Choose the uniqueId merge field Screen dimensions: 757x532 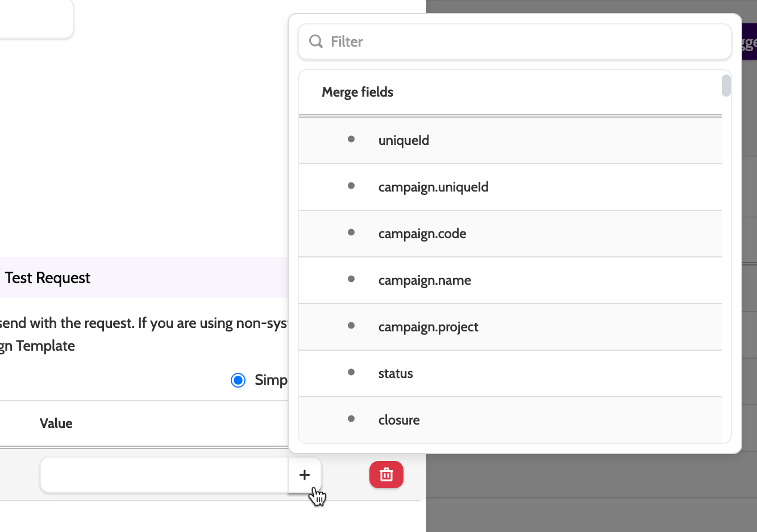(x=404, y=140)
